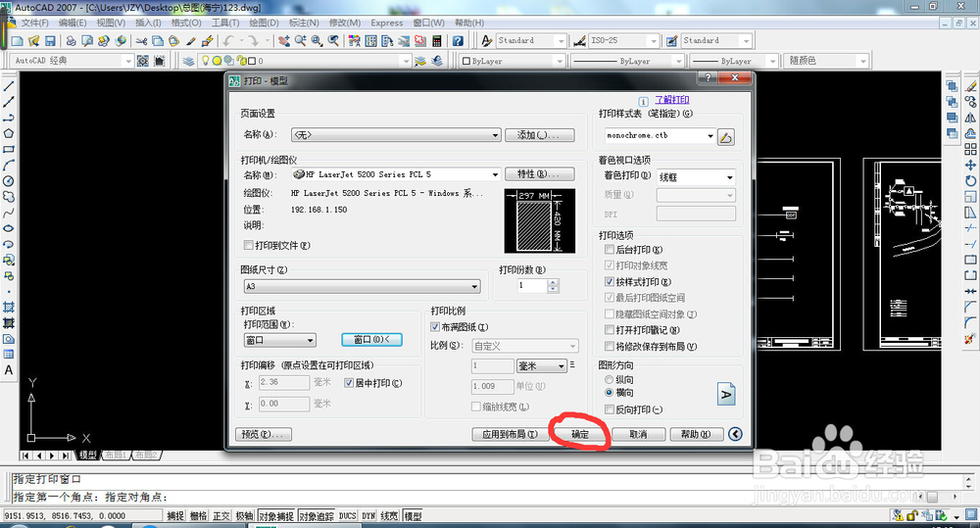
Task: Open the 编辑(E) menu
Action: click(73, 23)
